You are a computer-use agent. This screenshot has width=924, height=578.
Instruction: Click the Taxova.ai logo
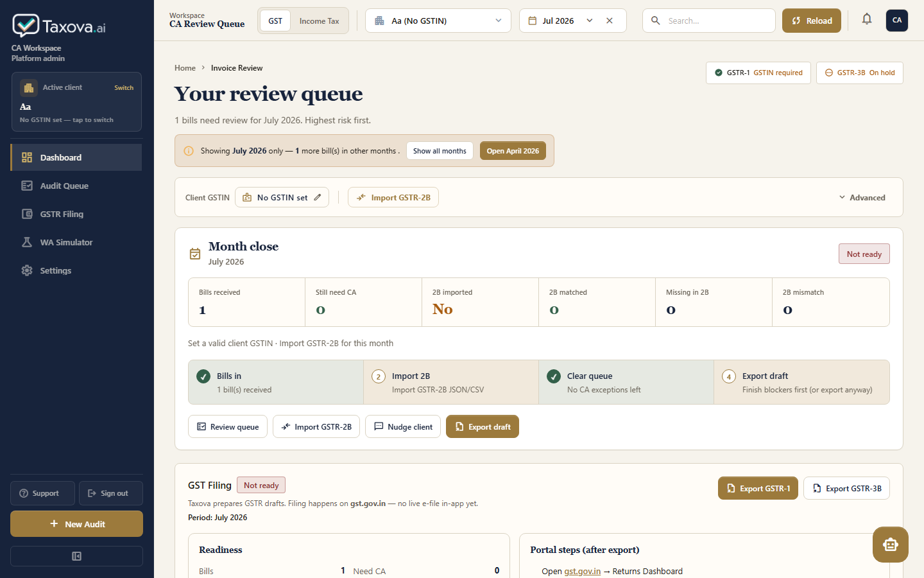tap(59, 26)
